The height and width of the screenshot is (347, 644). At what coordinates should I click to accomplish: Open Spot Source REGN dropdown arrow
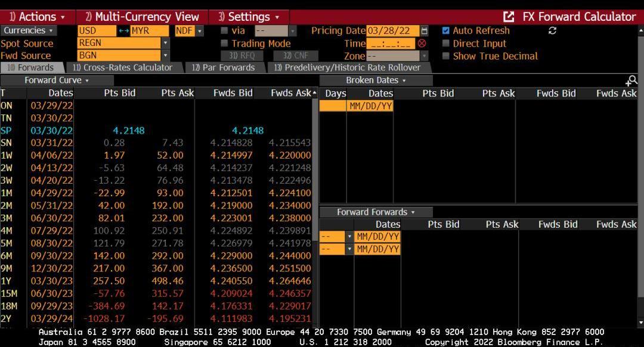165,43
